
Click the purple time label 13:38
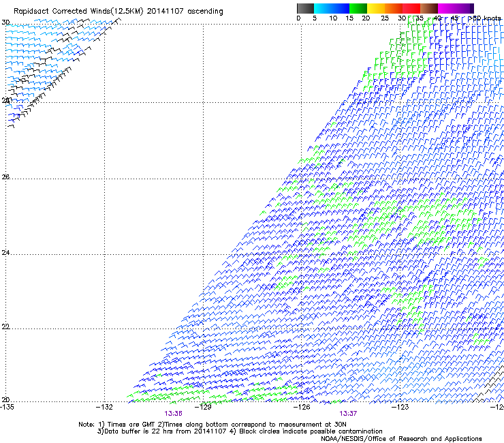pos(173,414)
